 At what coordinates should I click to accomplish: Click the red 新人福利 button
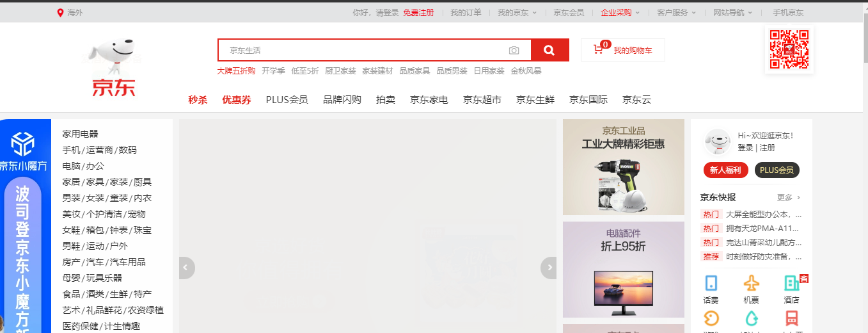pyautogui.click(x=726, y=170)
